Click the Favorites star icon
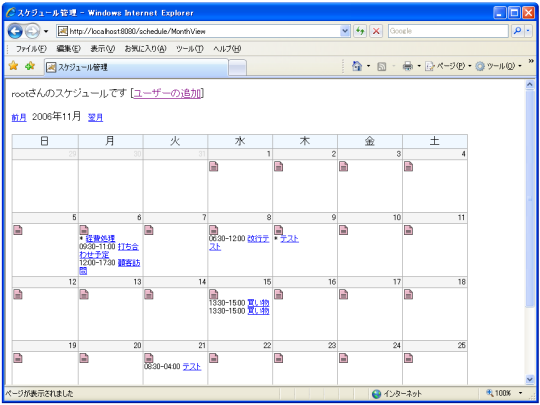540x405 pixels. click(13, 65)
